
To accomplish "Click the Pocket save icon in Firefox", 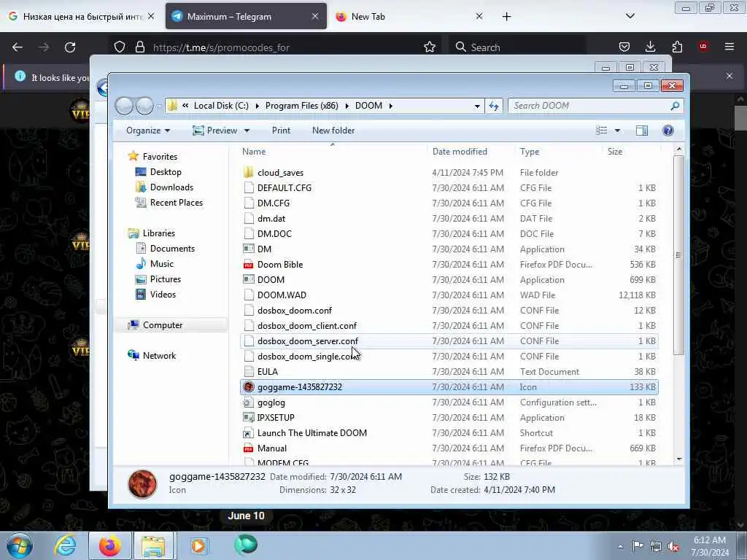I will pos(624,47).
